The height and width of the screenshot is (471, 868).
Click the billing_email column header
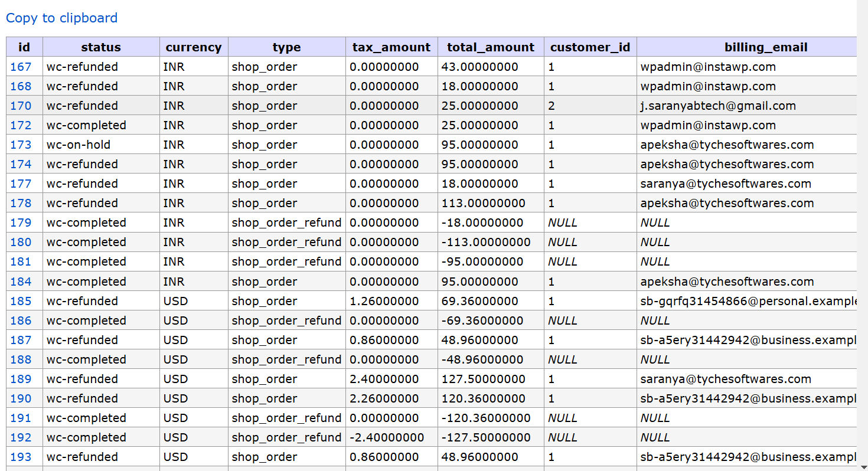pyautogui.click(x=765, y=47)
